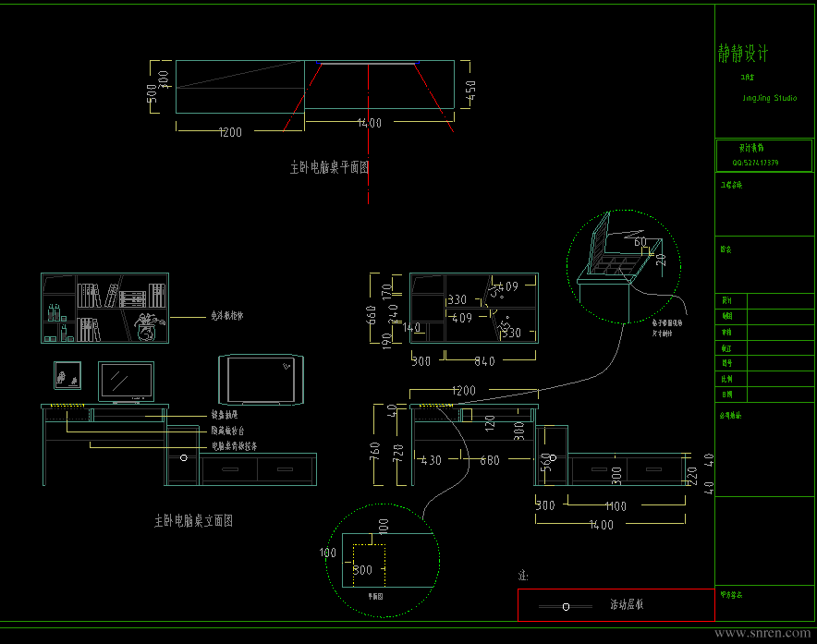Viewport: 817px width, 644px height.
Task: Select the QQ:527417379 contact text
Action: click(755, 163)
